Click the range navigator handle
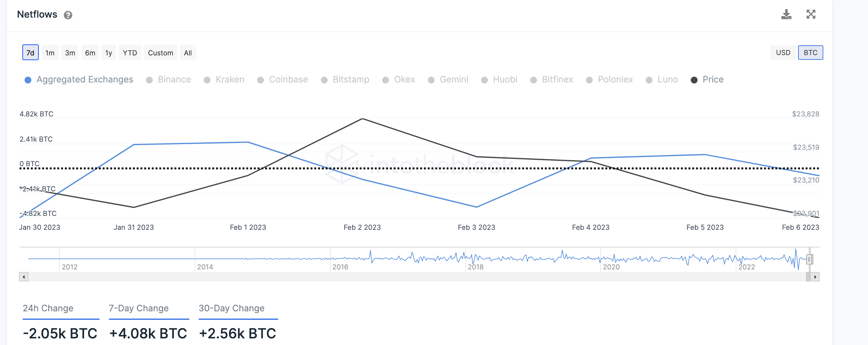Image resolution: width=868 pixels, height=345 pixels. tap(809, 259)
